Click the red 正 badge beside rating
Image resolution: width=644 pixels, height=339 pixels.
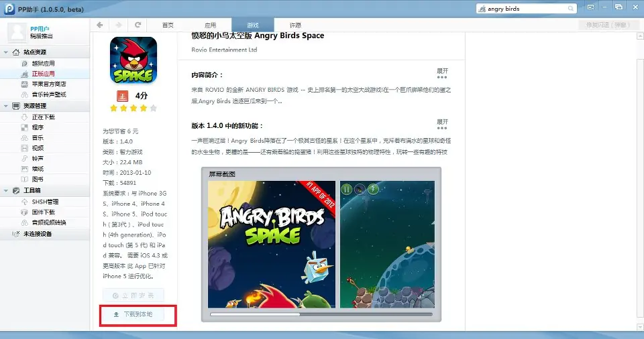click(122, 96)
